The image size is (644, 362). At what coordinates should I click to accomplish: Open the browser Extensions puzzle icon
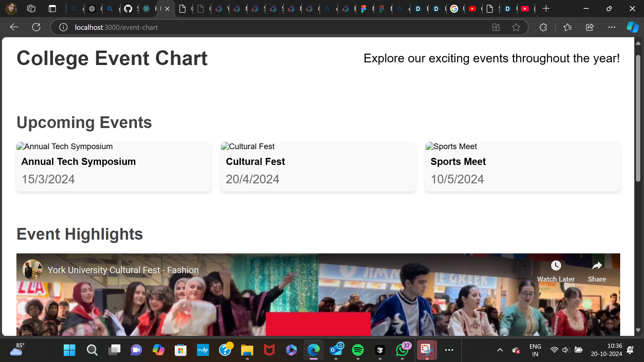click(543, 27)
